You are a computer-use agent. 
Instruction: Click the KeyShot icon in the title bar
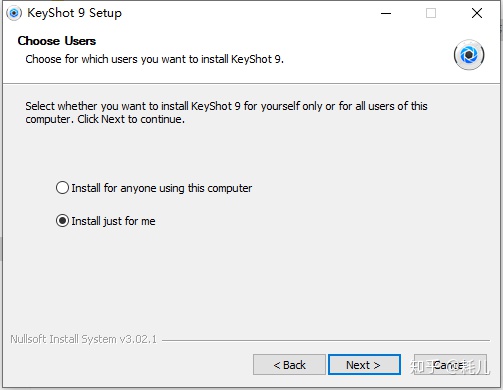pyautogui.click(x=14, y=13)
